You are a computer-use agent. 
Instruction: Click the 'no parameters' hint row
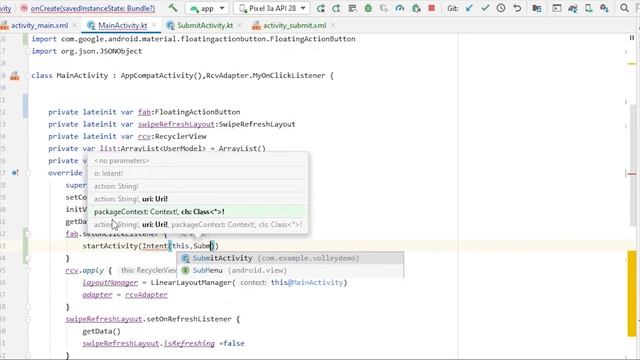click(x=198, y=160)
